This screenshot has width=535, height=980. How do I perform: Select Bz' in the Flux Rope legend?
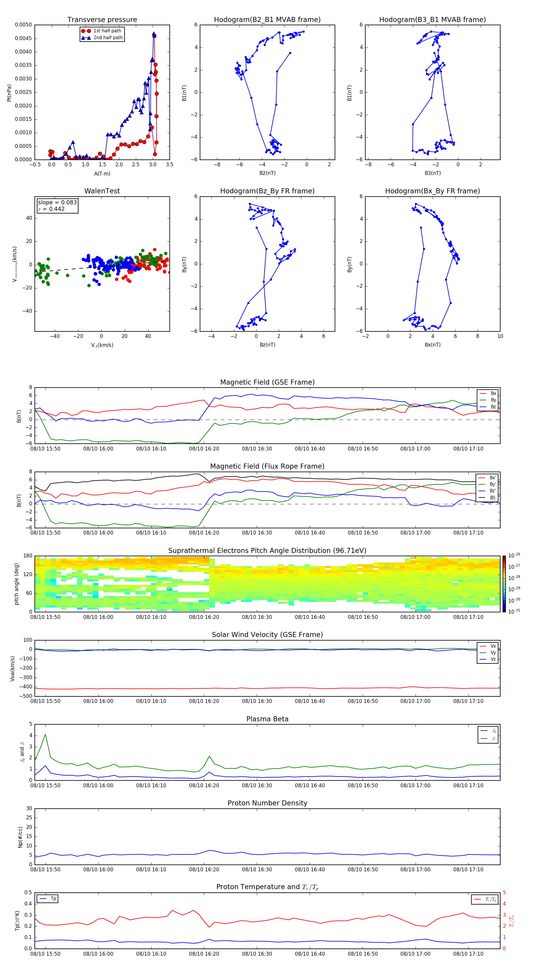coord(487,491)
